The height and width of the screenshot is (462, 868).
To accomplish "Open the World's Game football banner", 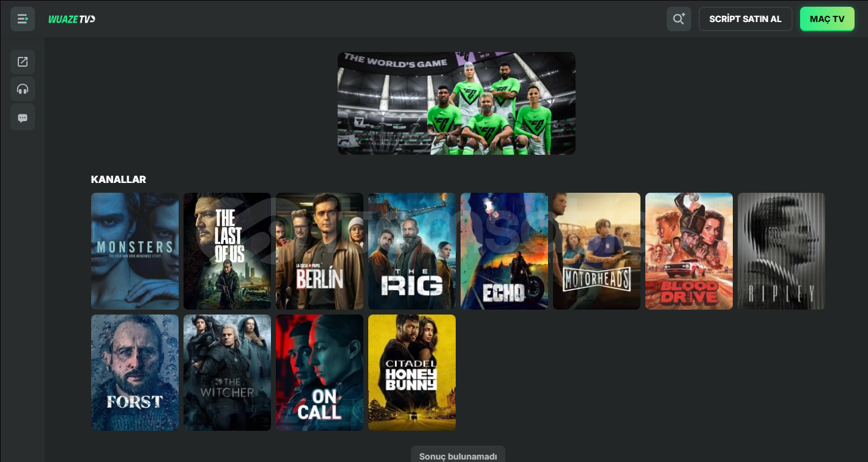I will (x=456, y=103).
